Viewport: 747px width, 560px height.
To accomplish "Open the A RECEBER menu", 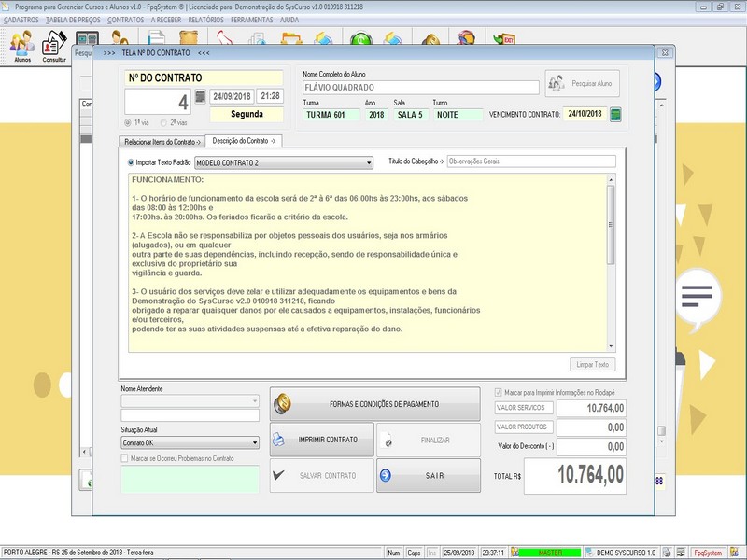I will (x=166, y=20).
